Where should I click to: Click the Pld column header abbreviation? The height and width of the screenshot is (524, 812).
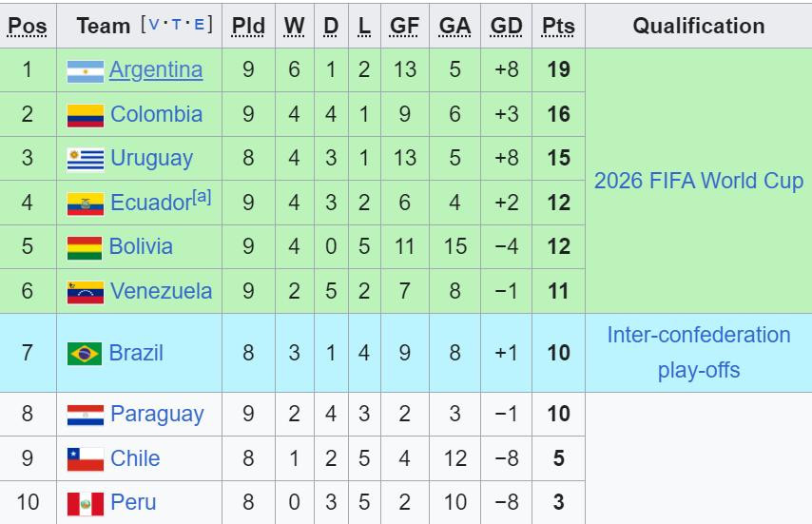pos(248,27)
